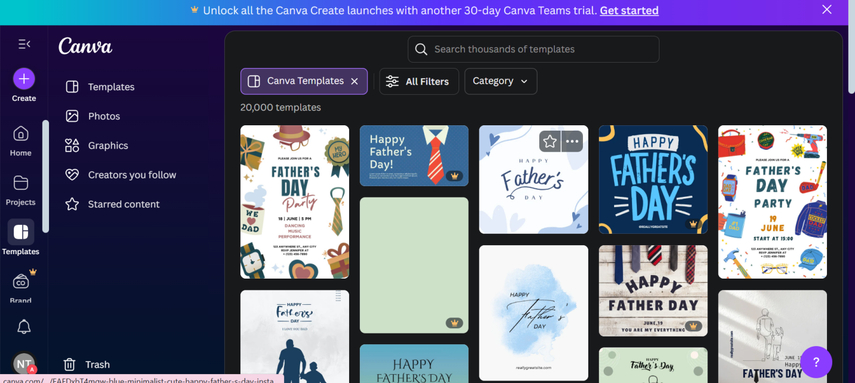Click the left rail scrollbar
Screen dimensions: 855x383
tap(45, 176)
